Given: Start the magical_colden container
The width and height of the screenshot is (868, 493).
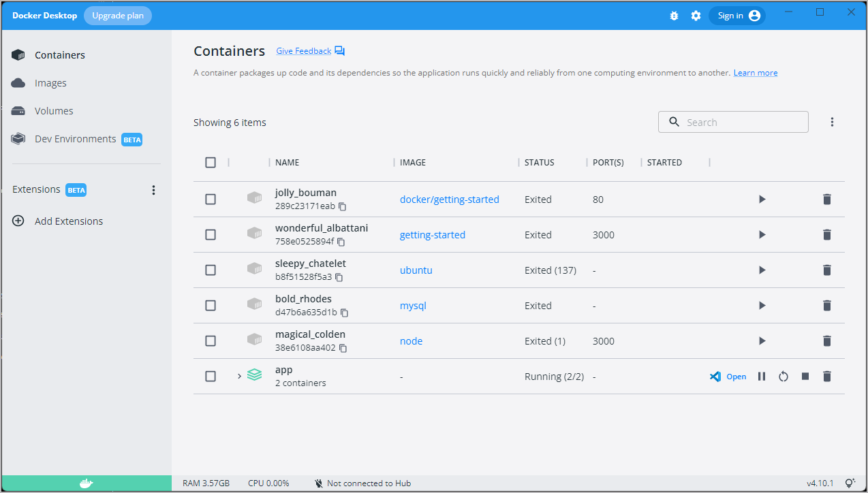Looking at the screenshot, I should click(x=762, y=341).
